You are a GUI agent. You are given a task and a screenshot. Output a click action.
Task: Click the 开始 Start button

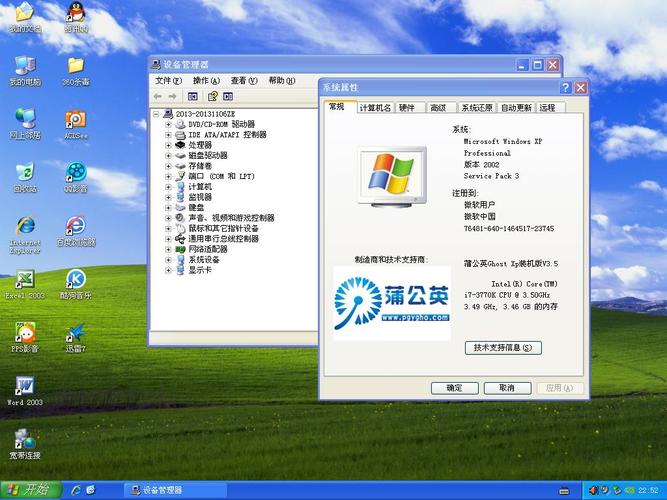click(x=31, y=490)
